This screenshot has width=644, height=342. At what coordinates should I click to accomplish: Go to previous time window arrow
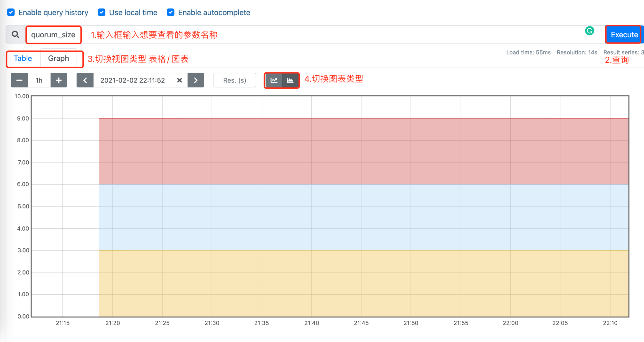point(85,80)
